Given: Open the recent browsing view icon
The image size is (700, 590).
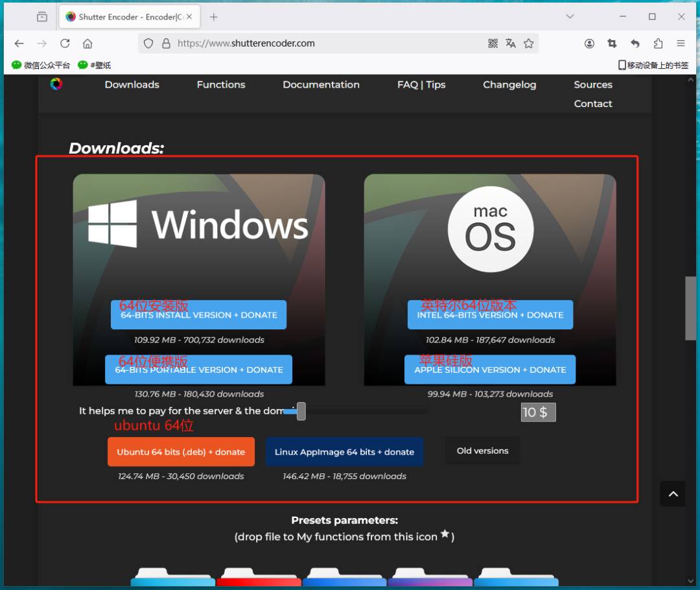Looking at the screenshot, I should pyautogui.click(x=42, y=17).
